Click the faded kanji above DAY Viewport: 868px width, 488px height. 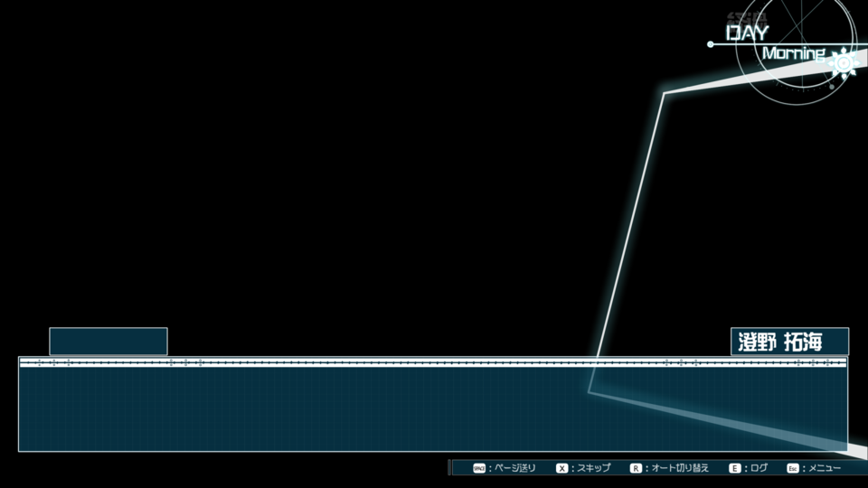coord(747,16)
